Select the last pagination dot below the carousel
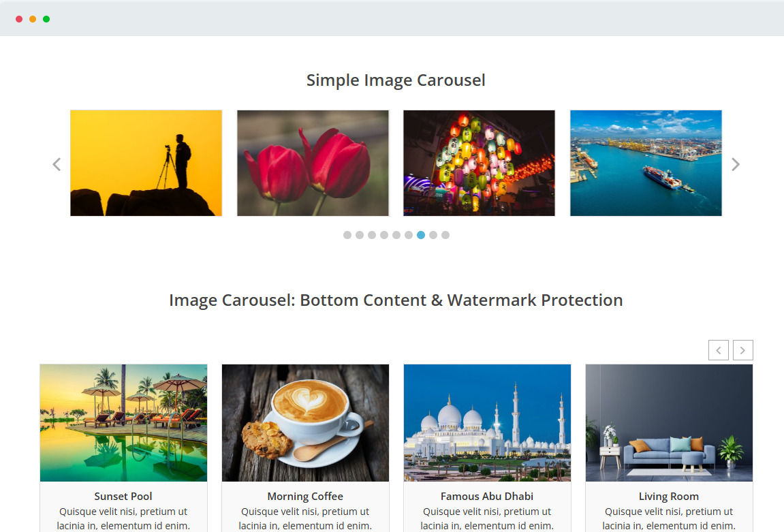The width and height of the screenshot is (784, 532). (445, 234)
